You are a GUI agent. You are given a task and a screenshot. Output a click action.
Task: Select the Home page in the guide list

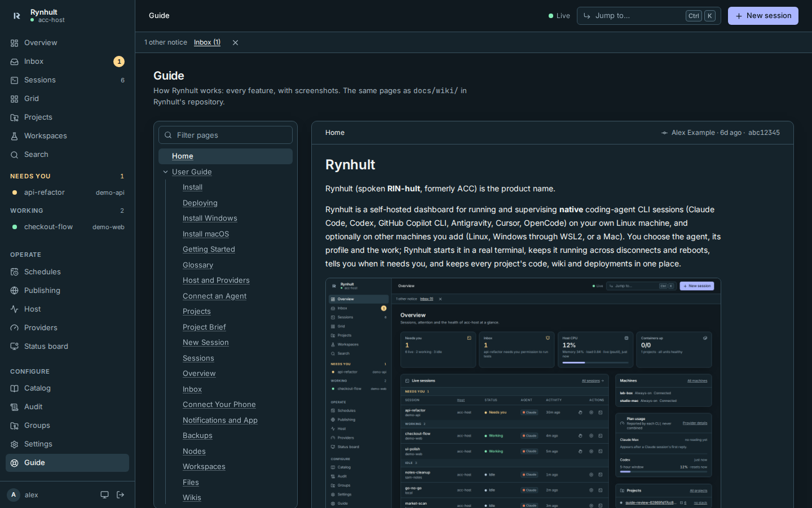pyautogui.click(x=226, y=156)
